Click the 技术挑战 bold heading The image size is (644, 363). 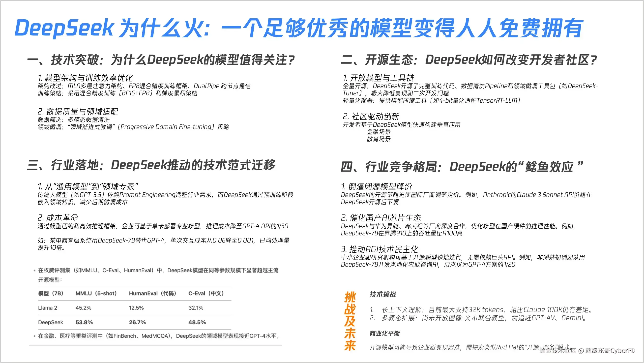point(383,294)
